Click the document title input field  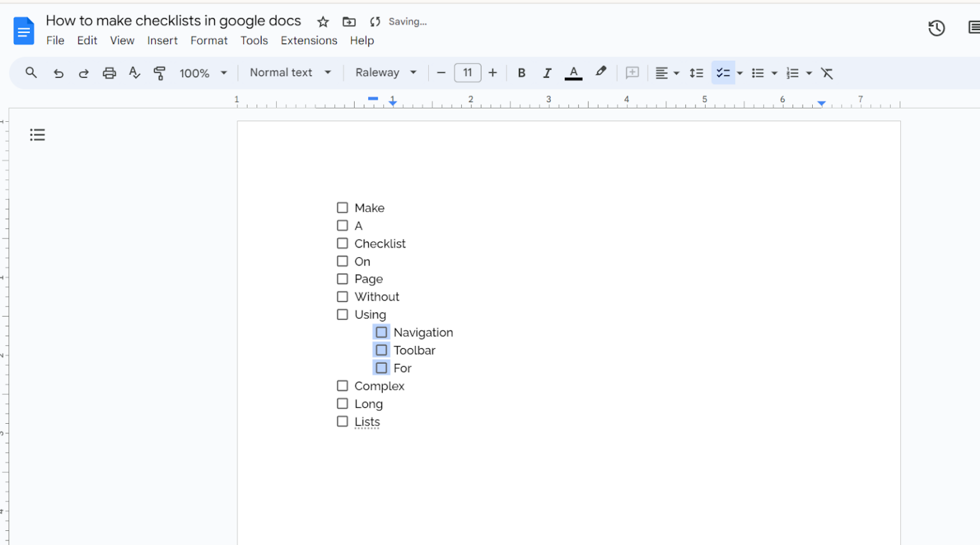[173, 20]
